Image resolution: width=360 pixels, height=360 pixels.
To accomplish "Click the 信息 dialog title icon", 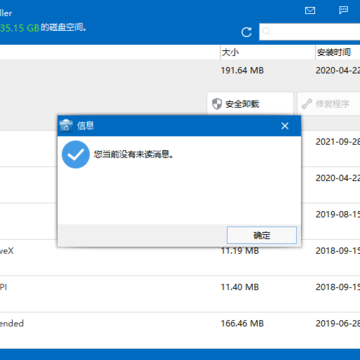I will (x=66, y=125).
